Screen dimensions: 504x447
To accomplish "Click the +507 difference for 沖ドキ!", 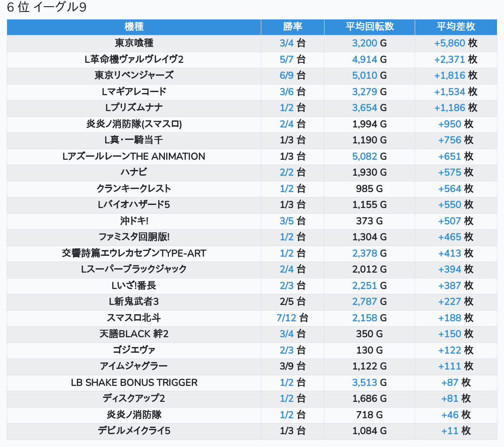I will pyautogui.click(x=449, y=221).
